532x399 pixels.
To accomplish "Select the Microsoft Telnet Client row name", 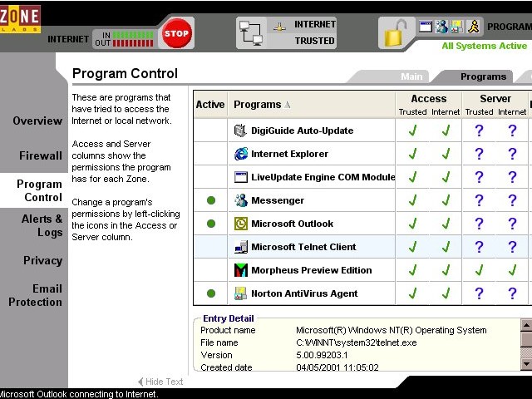I will point(303,247).
